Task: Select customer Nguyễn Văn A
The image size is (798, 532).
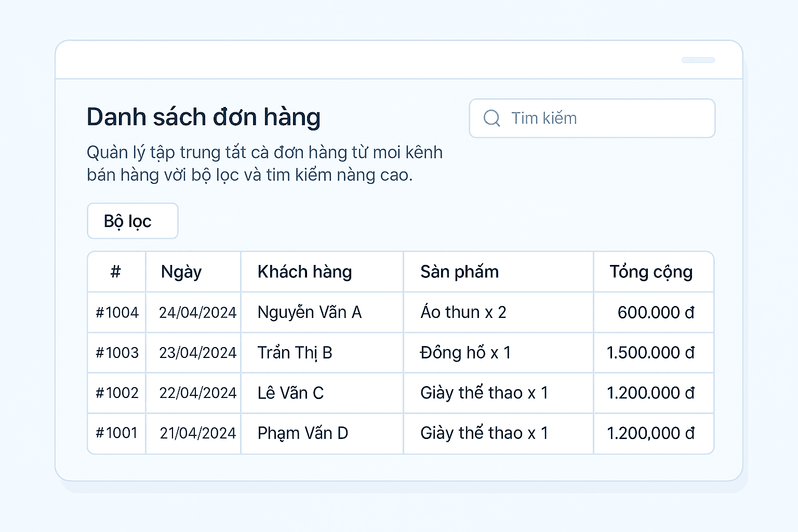Action: pos(310,312)
